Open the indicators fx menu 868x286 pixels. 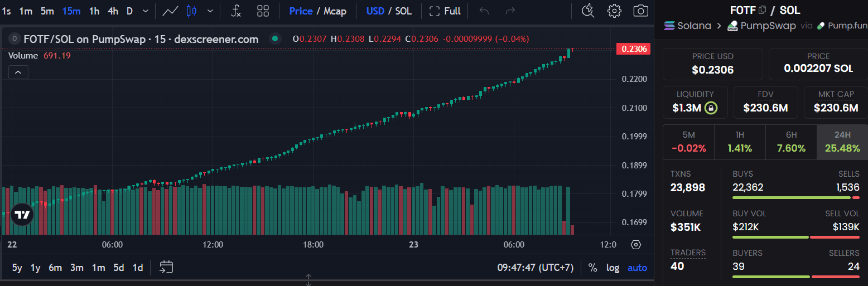point(236,11)
